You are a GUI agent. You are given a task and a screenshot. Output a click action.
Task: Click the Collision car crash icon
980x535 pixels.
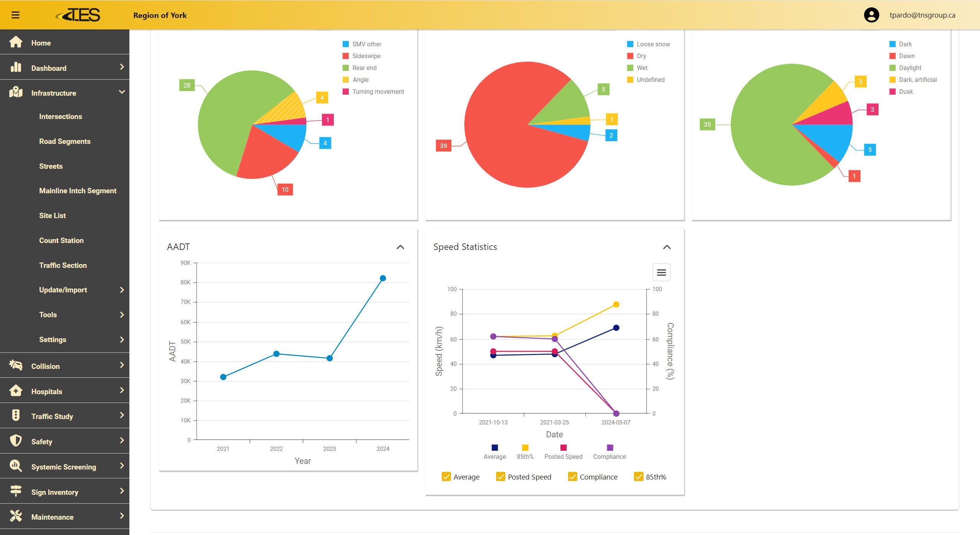[x=16, y=365]
